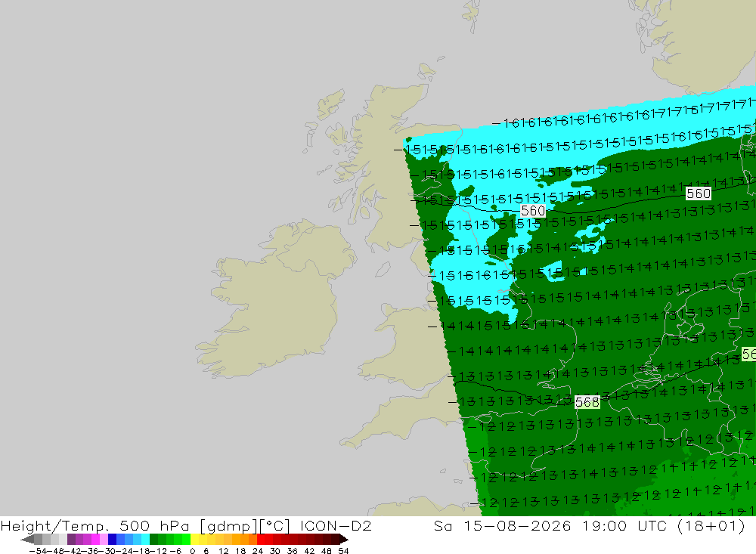Click the yellow legend swatch at 0
The height and width of the screenshot is (554, 756).
tap(195, 540)
